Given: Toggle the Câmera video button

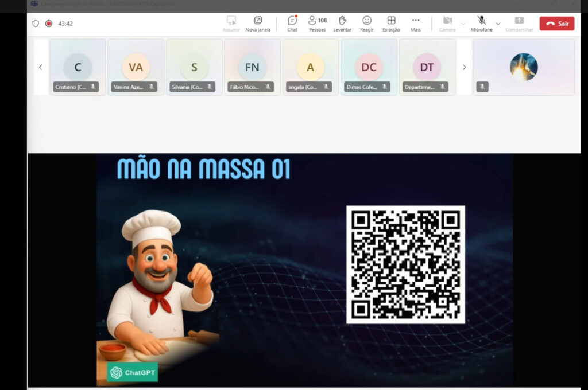Looking at the screenshot, I should (447, 23).
